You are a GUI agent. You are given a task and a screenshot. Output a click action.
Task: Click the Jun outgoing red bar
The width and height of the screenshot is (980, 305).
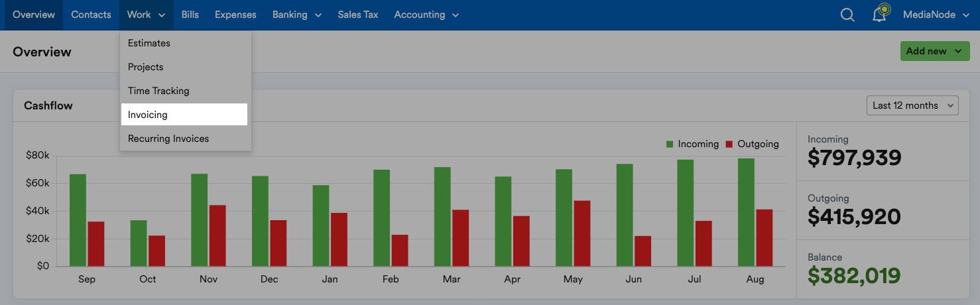(x=643, y=251)
